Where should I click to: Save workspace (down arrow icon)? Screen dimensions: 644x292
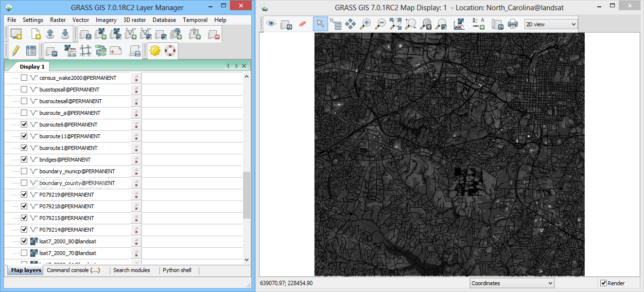[65, 34]
